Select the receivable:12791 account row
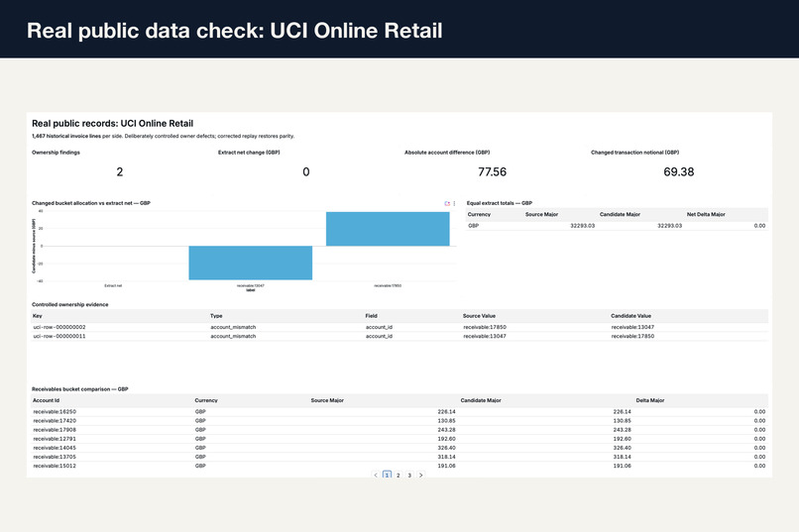799x532 pixels. (399, 439)
